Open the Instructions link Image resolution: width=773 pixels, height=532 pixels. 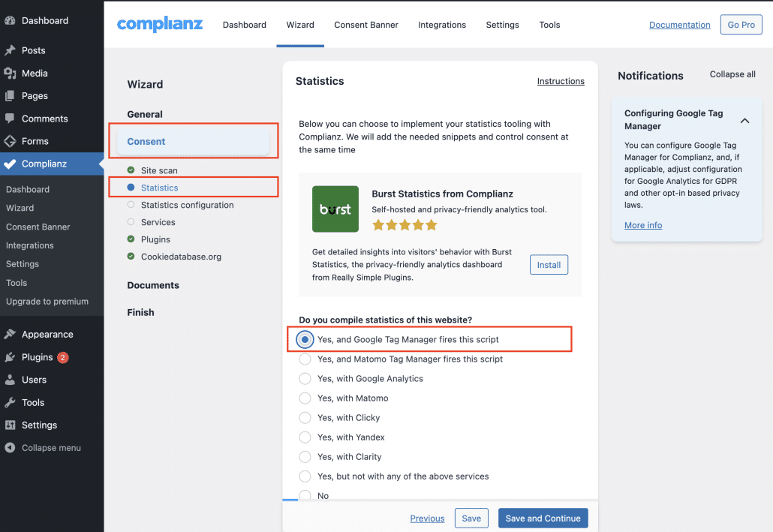pyautogui.click(x=561, y=81)
